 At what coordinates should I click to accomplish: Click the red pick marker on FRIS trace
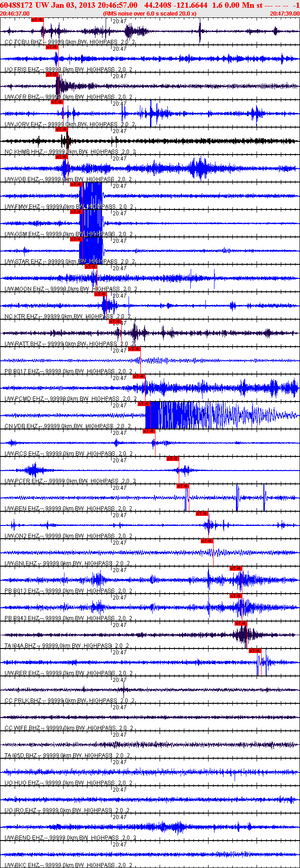(52, 47)
